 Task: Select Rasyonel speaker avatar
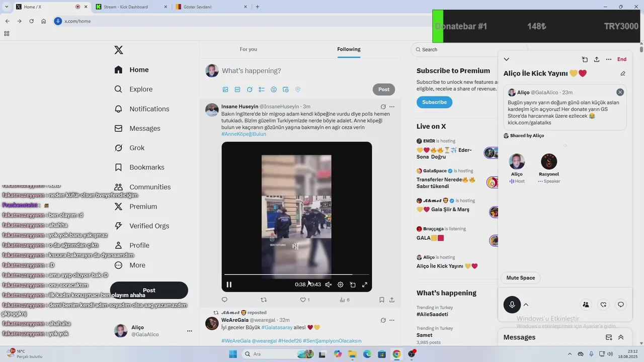[549, 162]
